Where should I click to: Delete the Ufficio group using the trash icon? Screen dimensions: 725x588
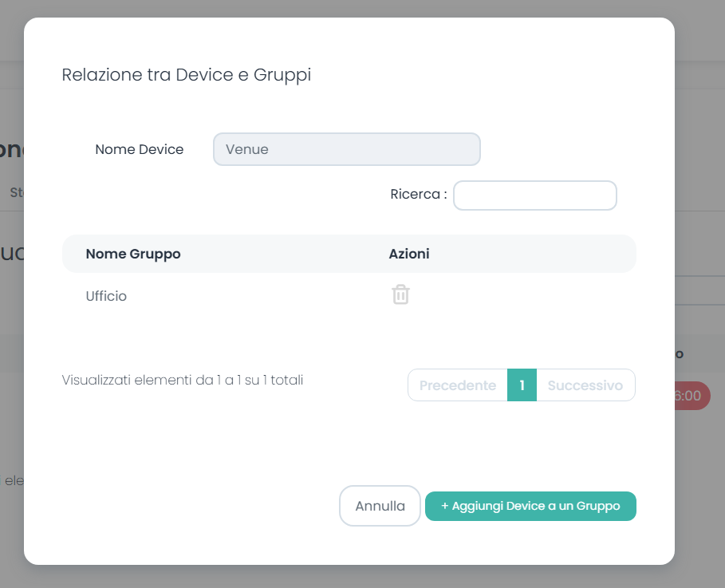point(400,294)
